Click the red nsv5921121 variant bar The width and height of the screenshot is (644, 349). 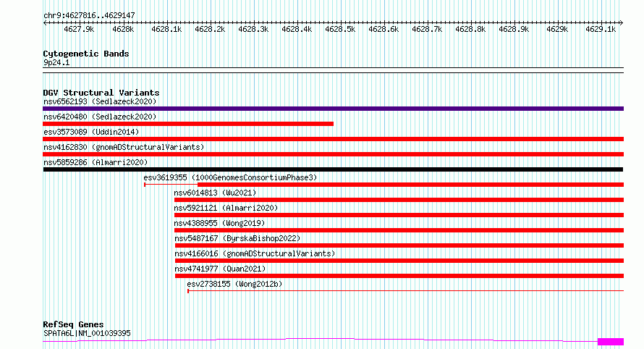click(399, 215)
